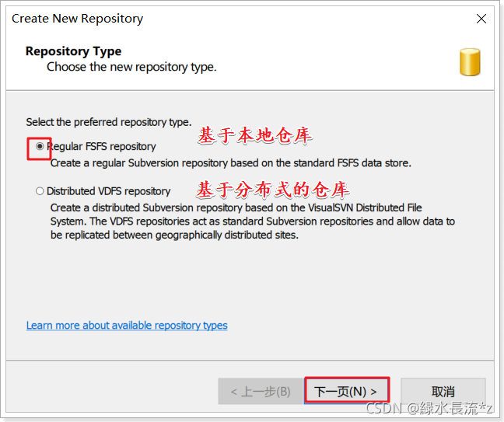
Task: Click 'Select the preferred repository type.' text
Action: click(109, 122)
